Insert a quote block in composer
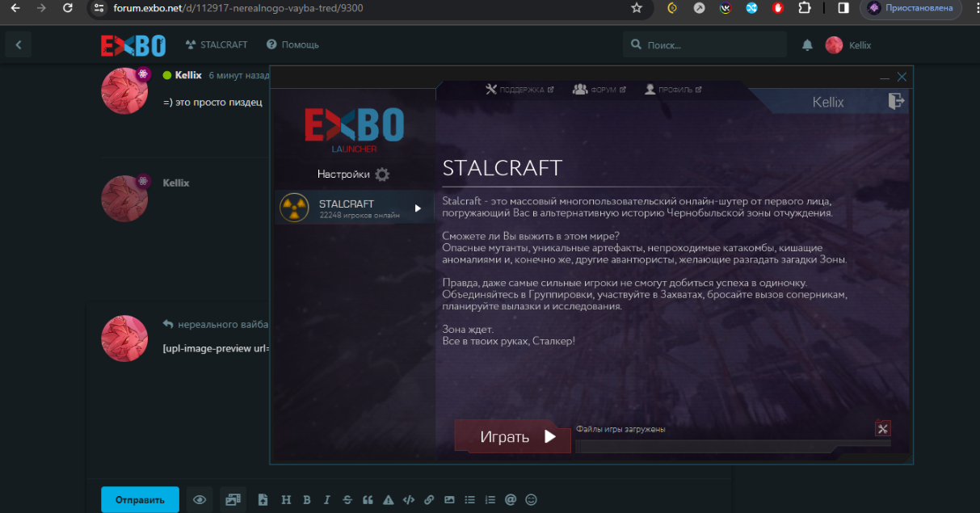Viewport: 980px width, 513px height. coord(368,500)
